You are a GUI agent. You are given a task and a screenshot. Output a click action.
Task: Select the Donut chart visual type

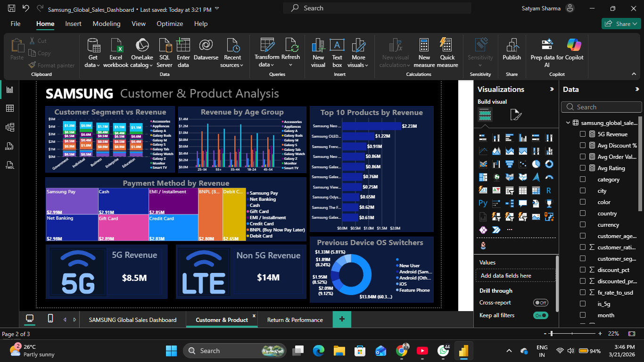549,164
